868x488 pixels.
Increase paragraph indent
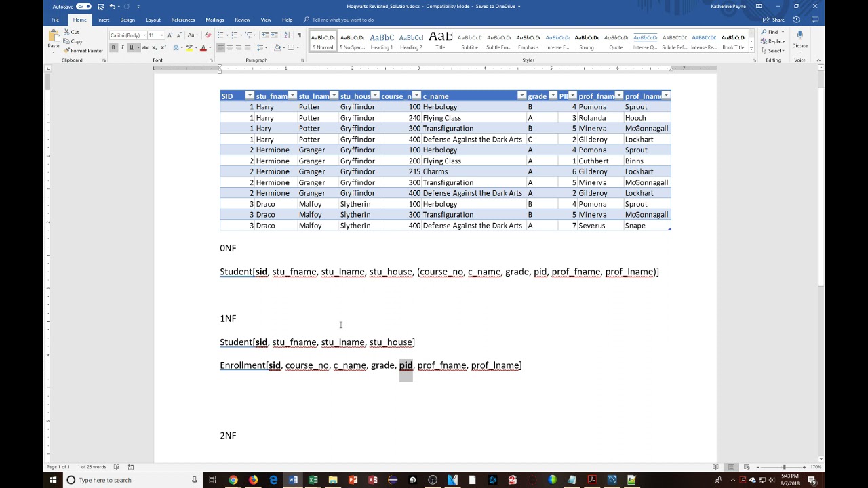pyautogui.click(x=274, y=35)
